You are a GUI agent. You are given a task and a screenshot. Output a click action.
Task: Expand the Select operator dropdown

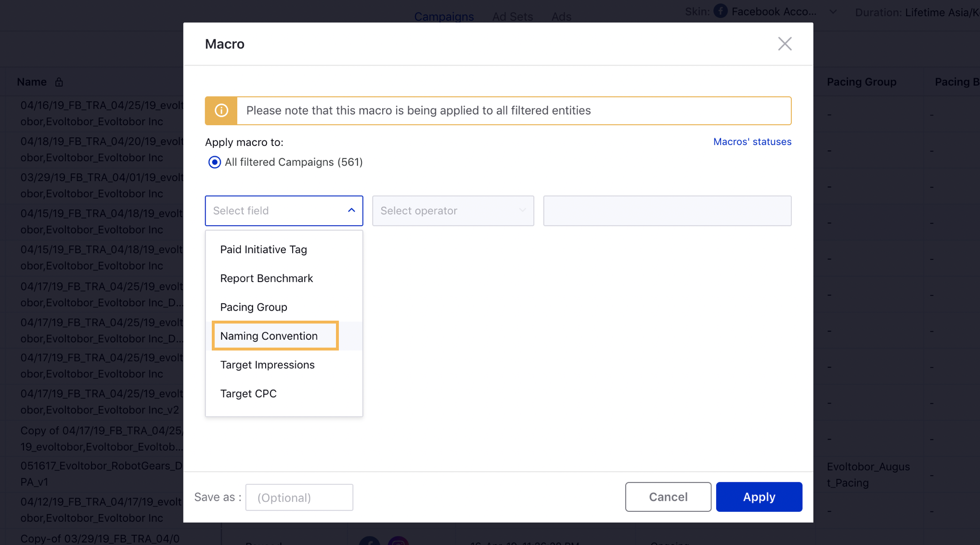[x=453, y=211]
